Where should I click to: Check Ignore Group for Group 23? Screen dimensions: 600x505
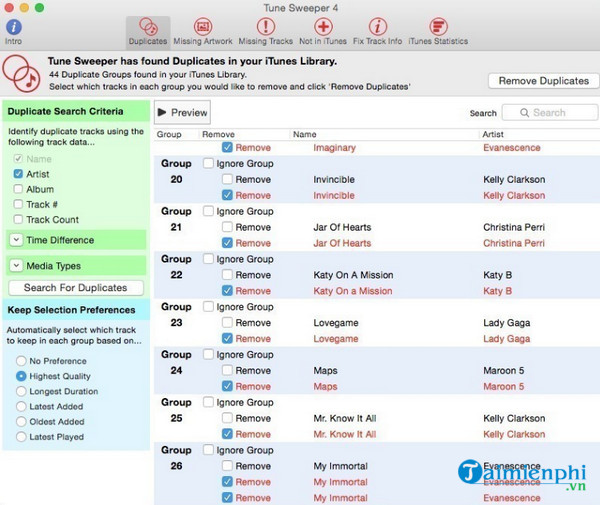[208, 307]
